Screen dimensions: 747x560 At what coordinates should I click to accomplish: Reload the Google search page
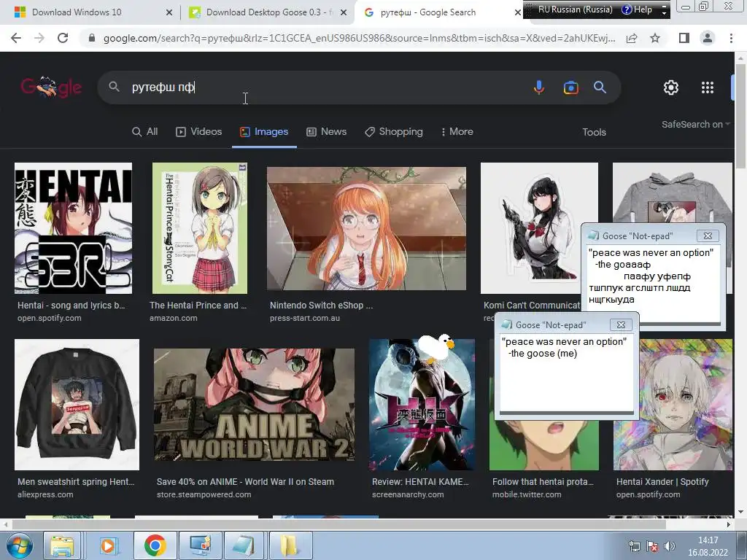pos(63,38)
